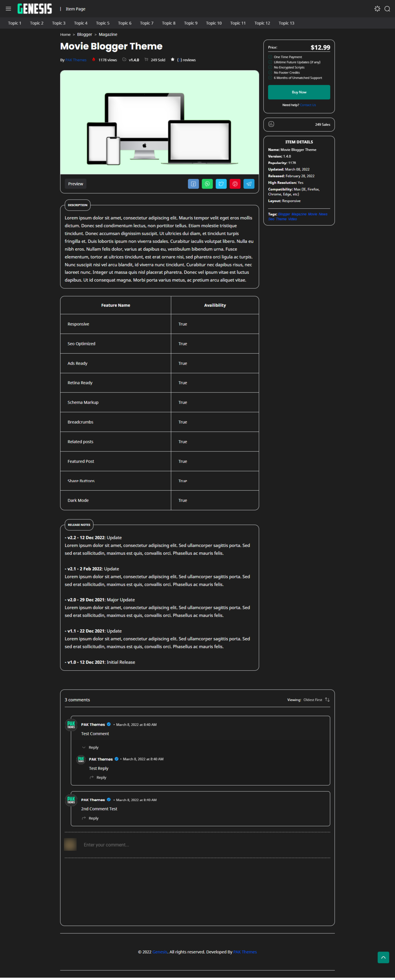Click the No Footer Credits checkmark
395x980 pixels.
pyautogui.click(x=270, y=73)
